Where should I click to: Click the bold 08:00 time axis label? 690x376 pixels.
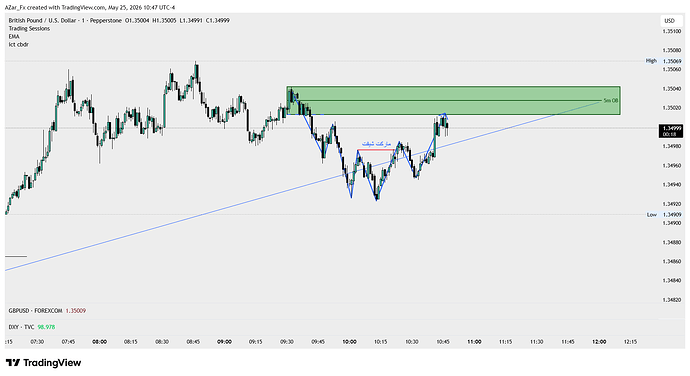[99, 342]
